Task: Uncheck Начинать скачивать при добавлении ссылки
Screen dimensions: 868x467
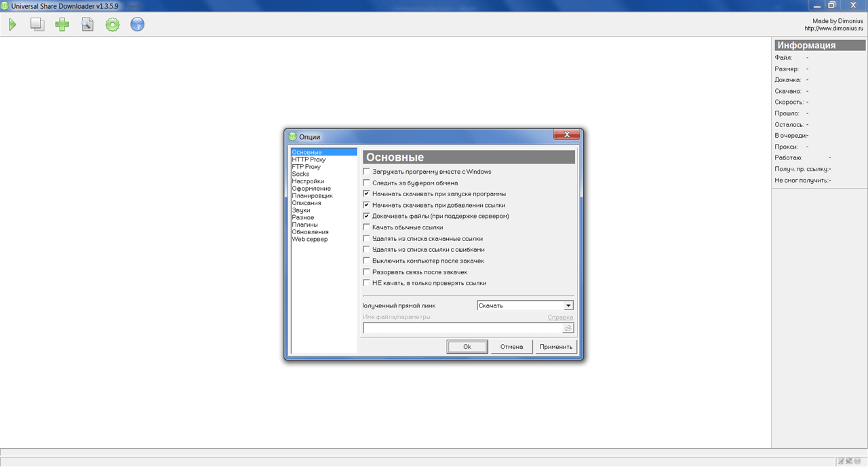Action: tap(367, 205)
